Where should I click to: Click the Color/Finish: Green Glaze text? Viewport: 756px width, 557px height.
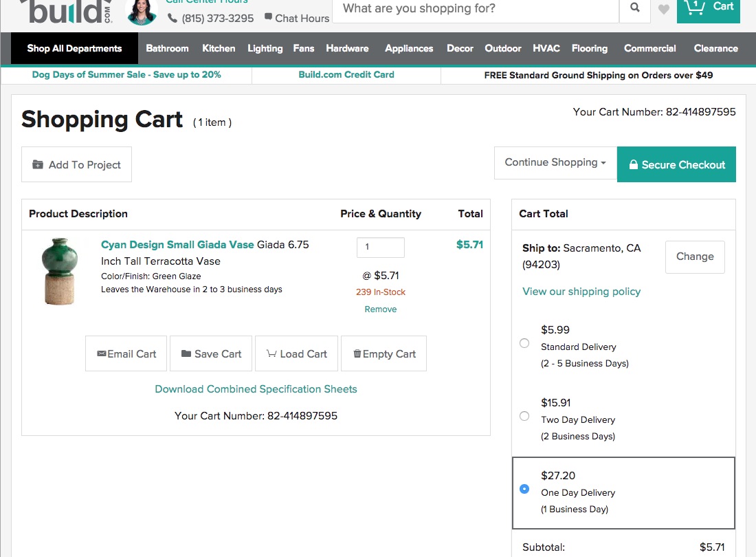pyautogui.click(x=151, y=276)
